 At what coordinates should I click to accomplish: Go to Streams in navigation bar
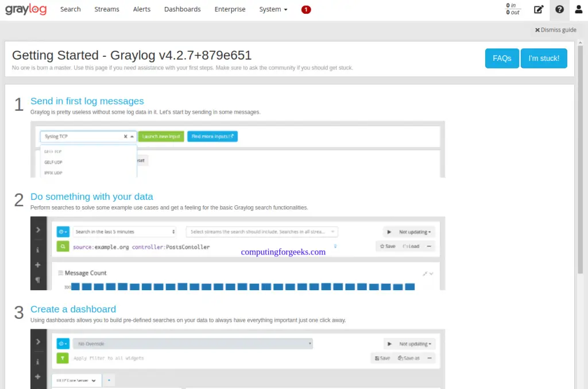coord(106,9)
